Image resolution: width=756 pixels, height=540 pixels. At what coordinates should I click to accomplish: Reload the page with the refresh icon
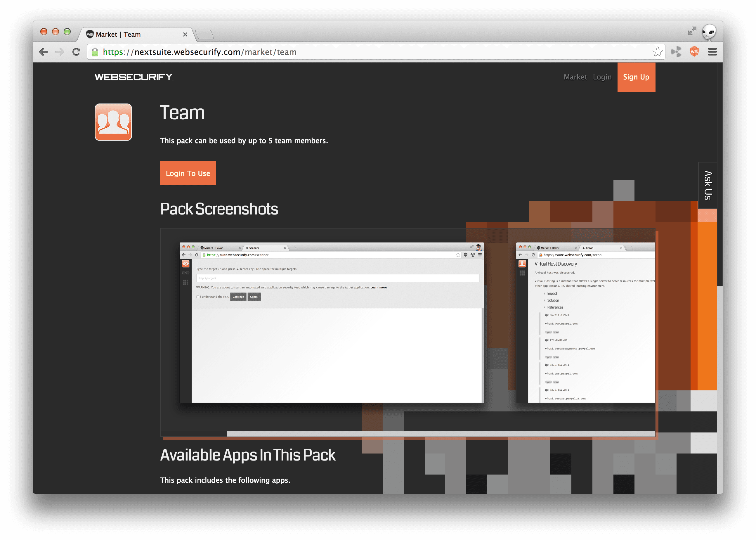(77, 52)
